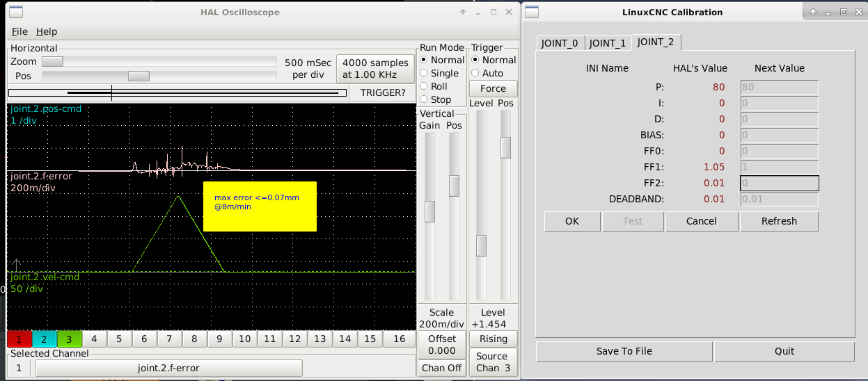The image size is (868, 381).
Task: Click Refresh in LinuxCNC Calibration
Action: [x=779, y=221]
